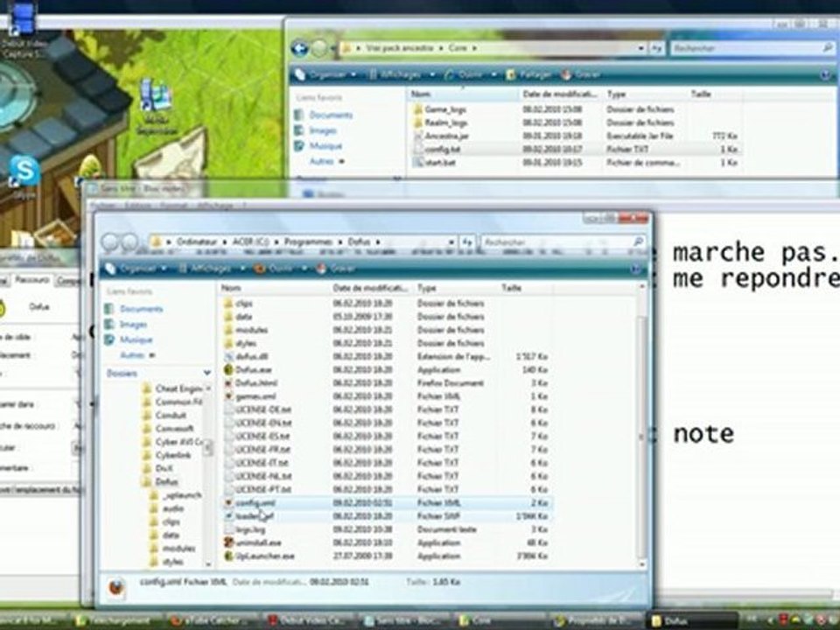Select the logs.log file

click(251, 530)
